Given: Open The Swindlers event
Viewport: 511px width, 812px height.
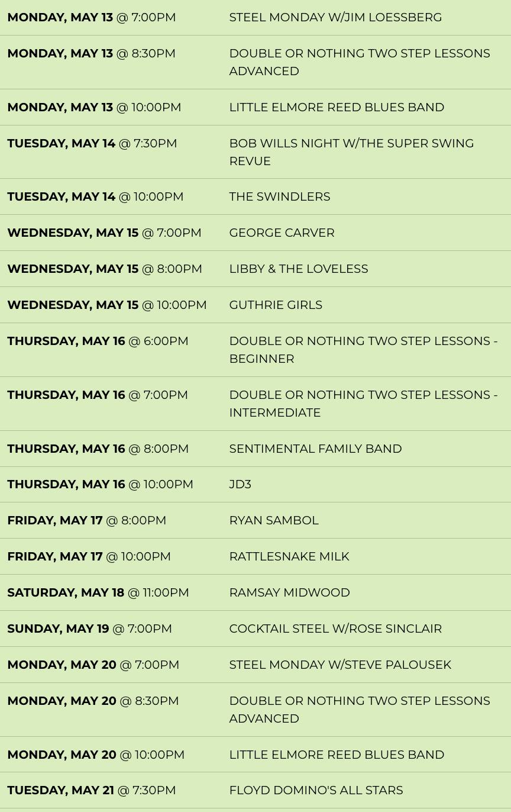Looking at the screenshot, I should point(279,196).
